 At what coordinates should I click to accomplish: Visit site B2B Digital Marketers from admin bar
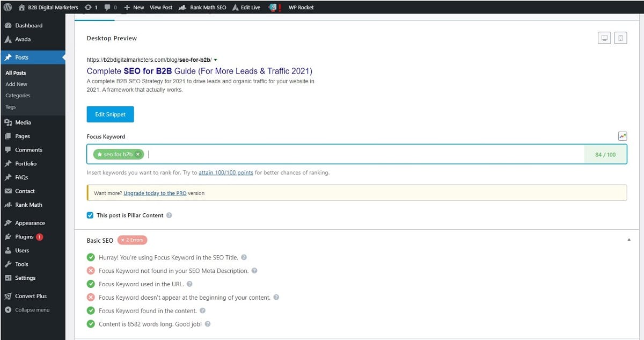[48, 8]
